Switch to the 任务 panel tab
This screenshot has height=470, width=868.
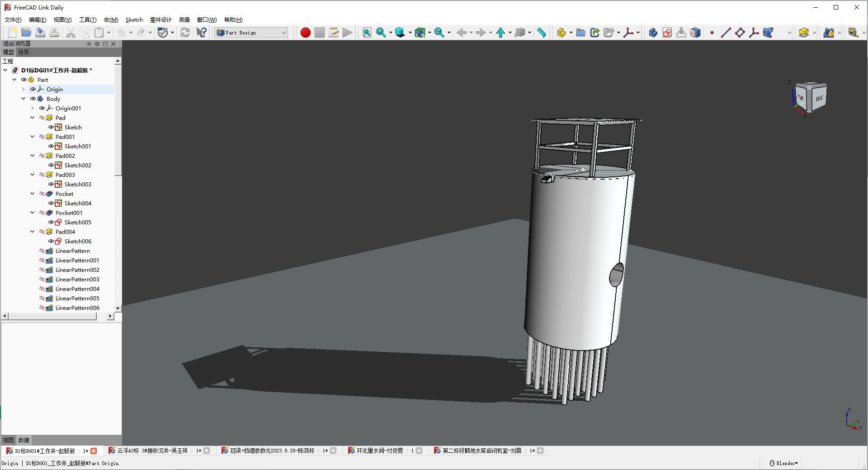point(24,52)
